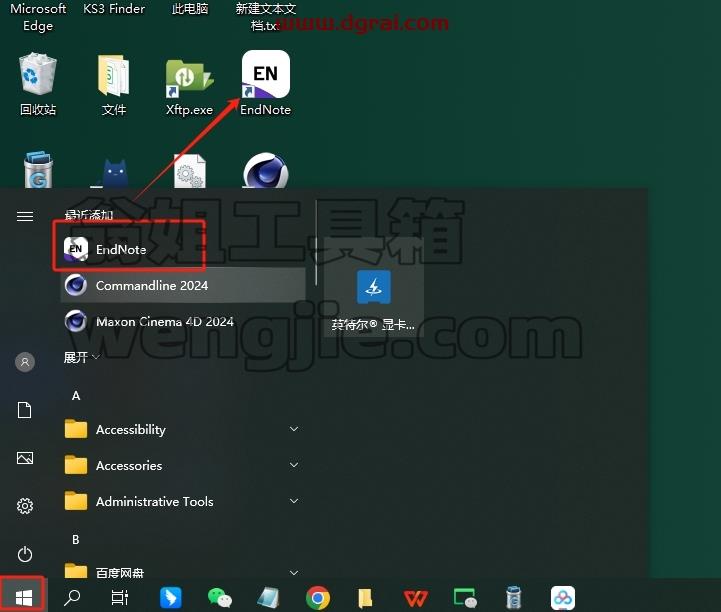Launch WPS Office from taskbar
721x612 pixels.
click(x=415, y=598)
